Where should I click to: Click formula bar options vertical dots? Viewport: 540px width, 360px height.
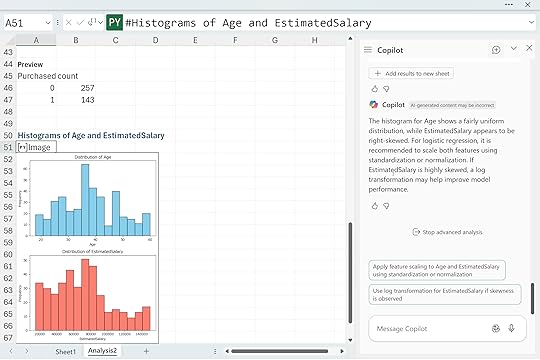[x=58, y=23]
